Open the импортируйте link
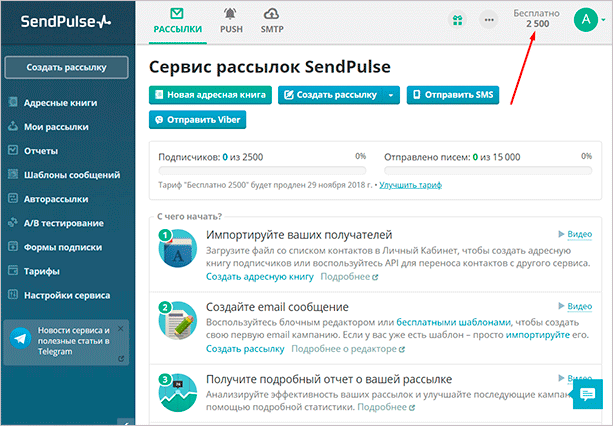613x426 pixels. click(x=538, y=335)
